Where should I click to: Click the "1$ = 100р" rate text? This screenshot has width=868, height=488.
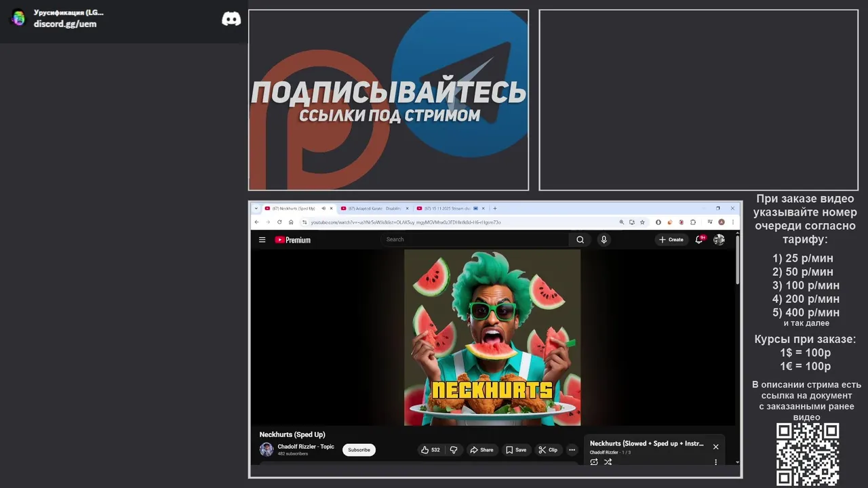[x=805, y=352]
